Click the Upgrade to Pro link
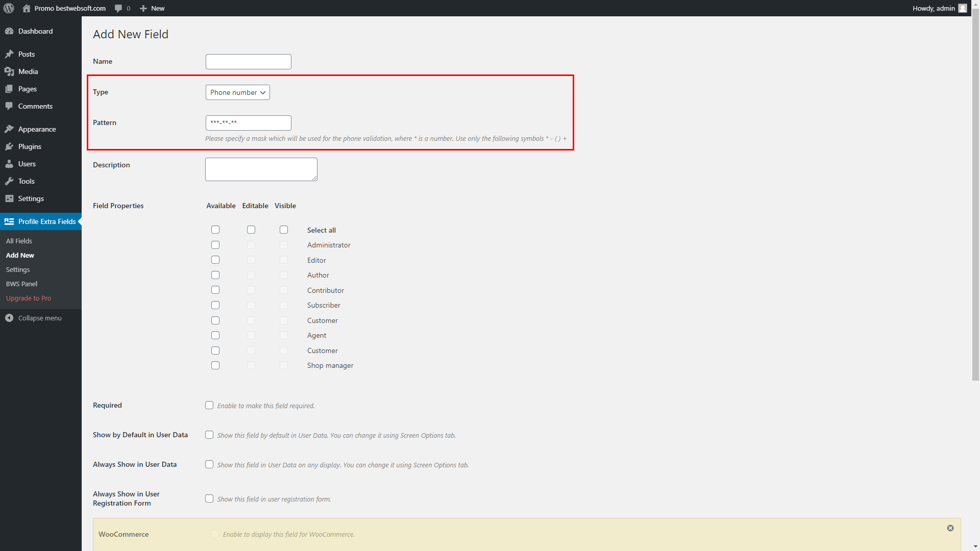 point(29,298)
